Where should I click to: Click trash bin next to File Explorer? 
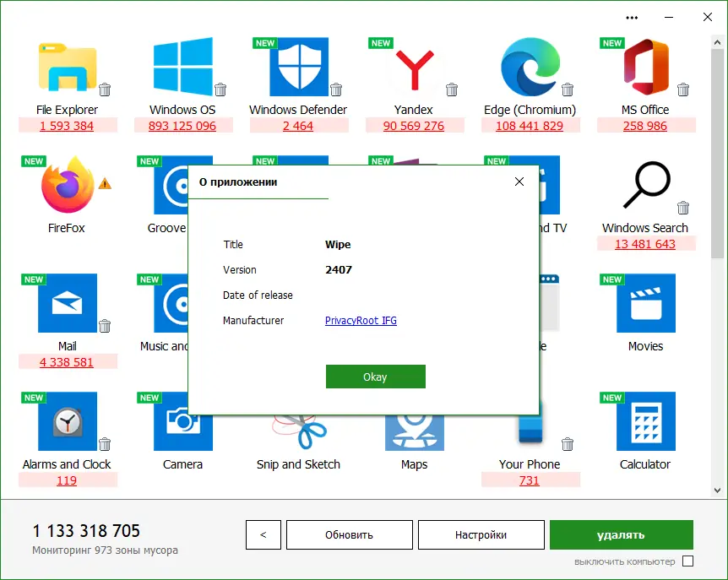coord(105,89)
